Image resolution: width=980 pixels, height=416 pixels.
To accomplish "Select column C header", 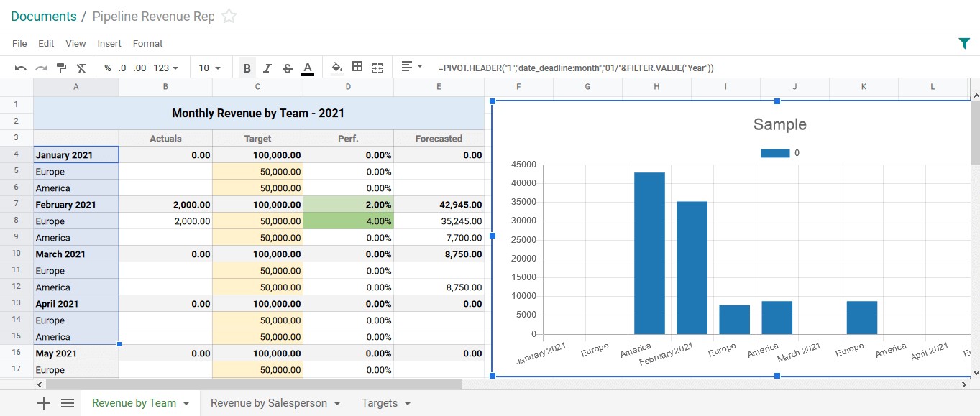I will (257, 87).
